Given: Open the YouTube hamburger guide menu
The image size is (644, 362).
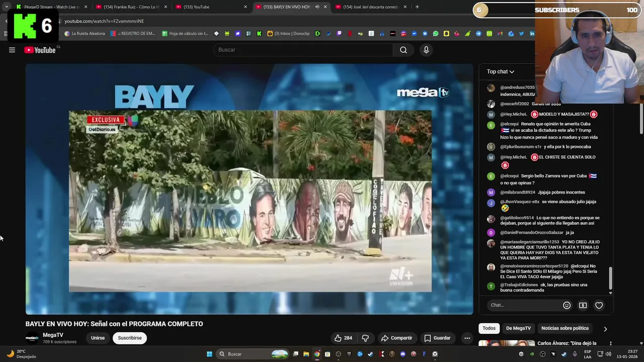Looking at the screenshot, I should [x=12, y=50].
